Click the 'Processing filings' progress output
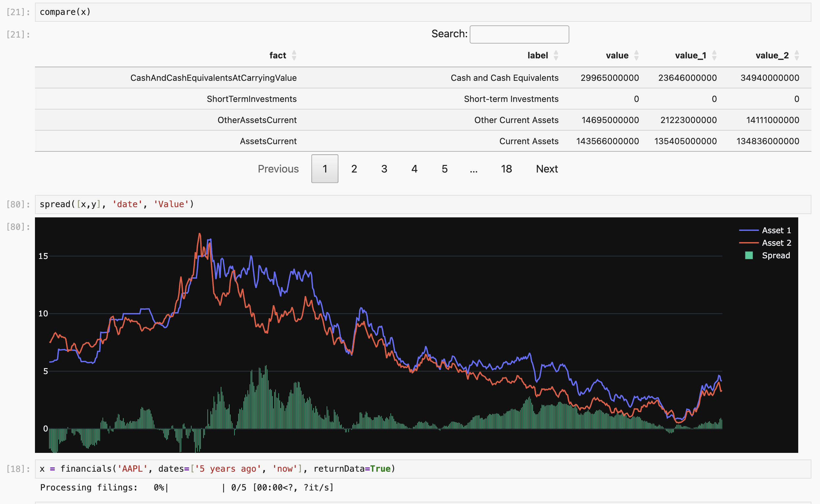This screenshot has width=820, height=504. [x=187, y=488]
